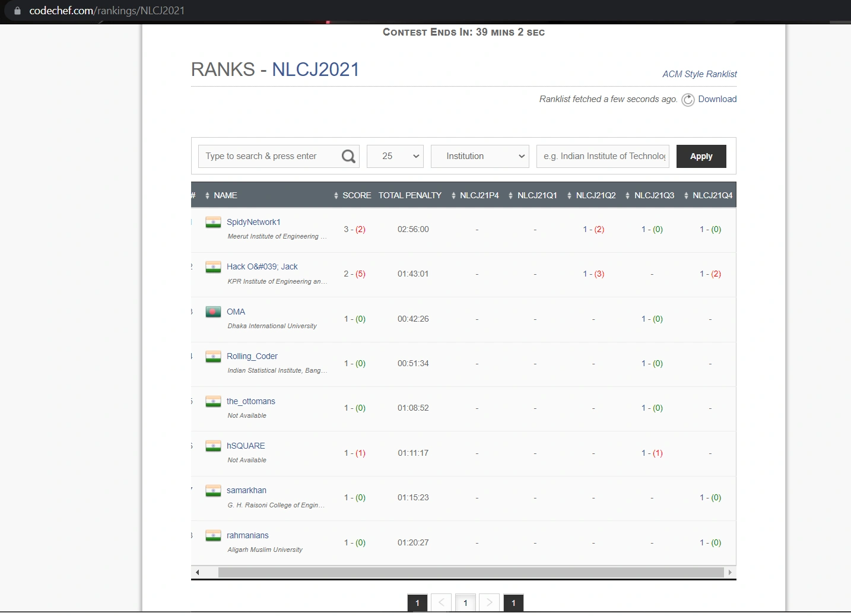Screen dimensions: 851x616
Task: Select current page number 1 in pagination
Action: (465, 603)
